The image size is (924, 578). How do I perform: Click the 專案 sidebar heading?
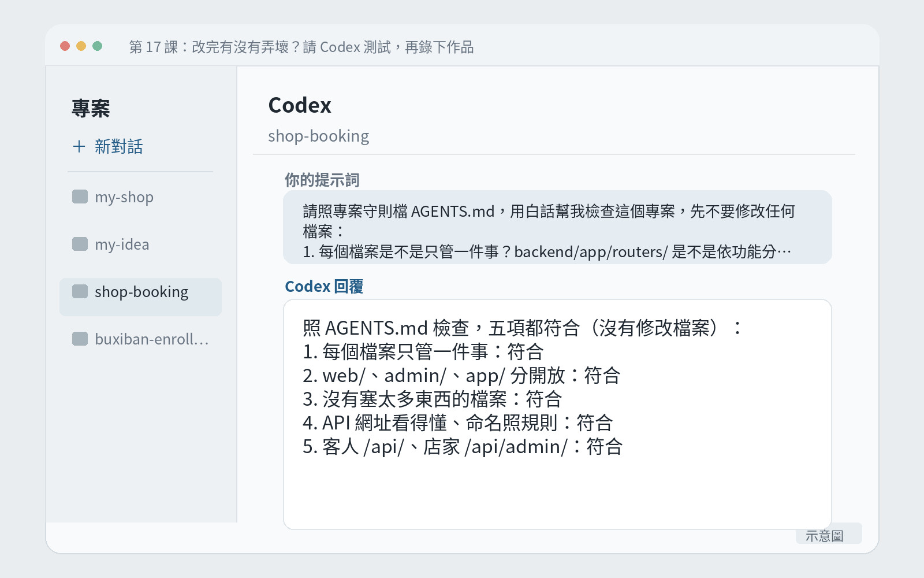coord(91,108)
